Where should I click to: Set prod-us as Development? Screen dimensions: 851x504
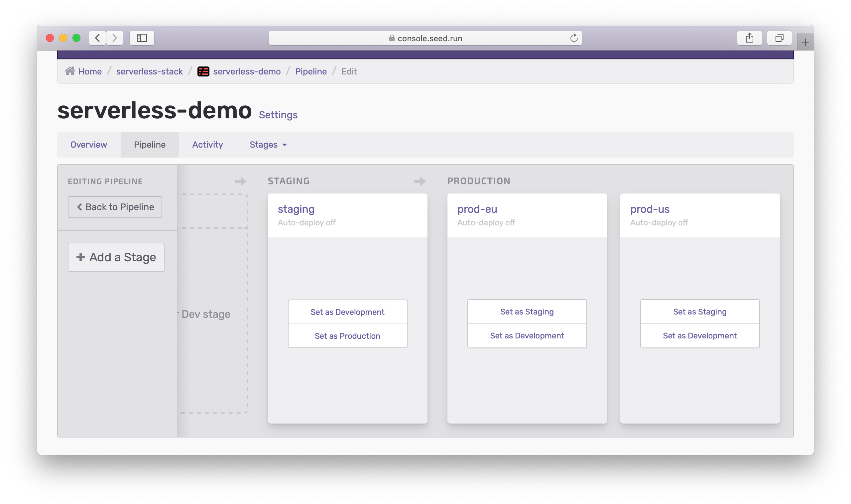699,335
